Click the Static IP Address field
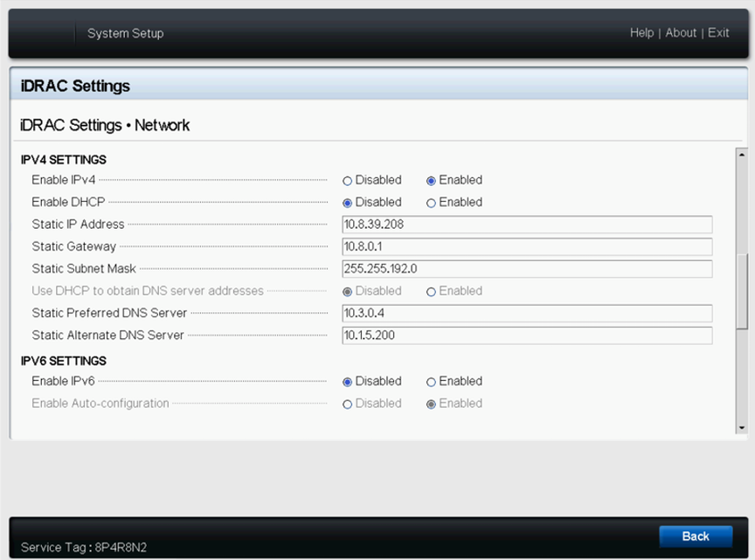The height and width of the screenshot is (560, 755). coord(527,225)
